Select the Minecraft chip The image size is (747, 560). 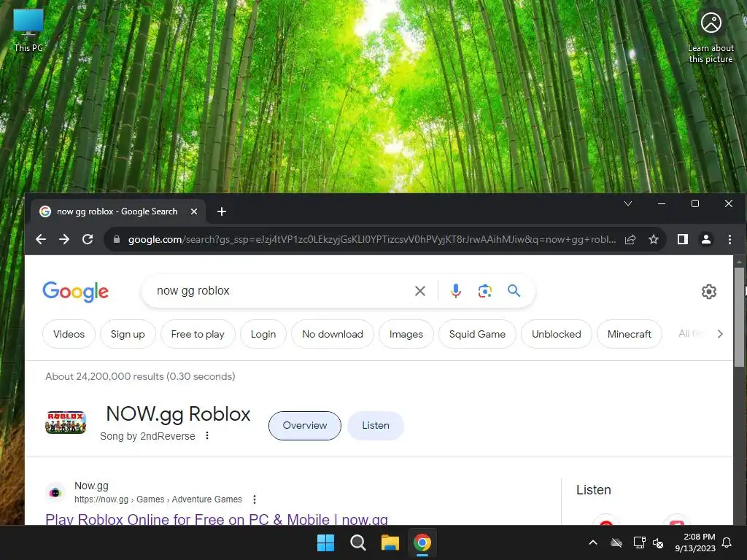pos(629,334)
